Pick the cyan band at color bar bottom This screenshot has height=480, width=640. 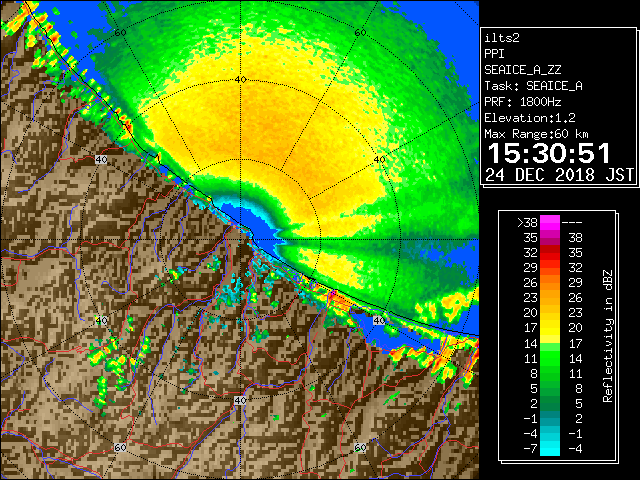tap(550, 449)
